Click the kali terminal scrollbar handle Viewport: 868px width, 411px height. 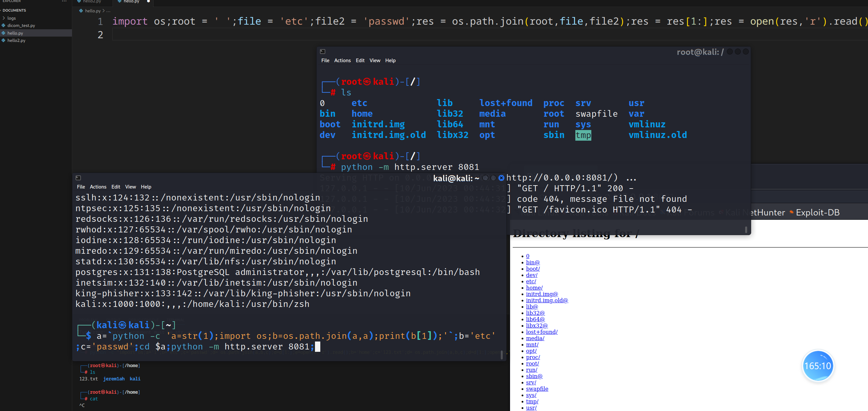tap(501, 354)
